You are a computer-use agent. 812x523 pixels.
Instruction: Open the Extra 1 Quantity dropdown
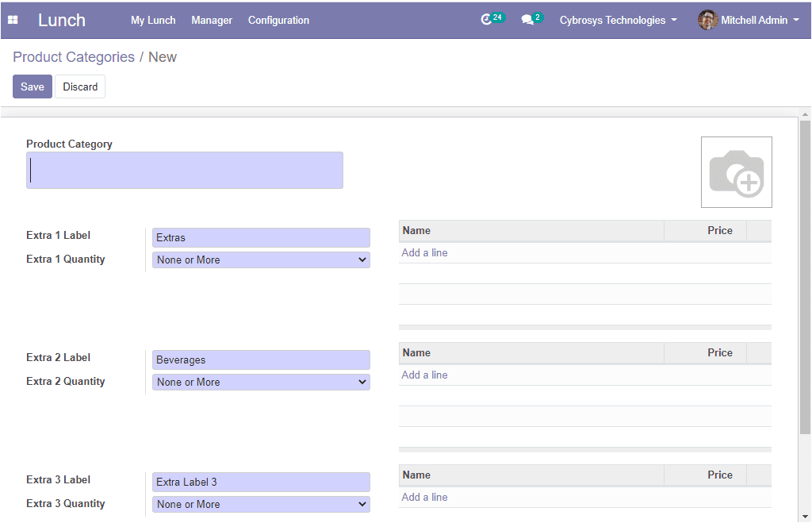click(261, 260)
